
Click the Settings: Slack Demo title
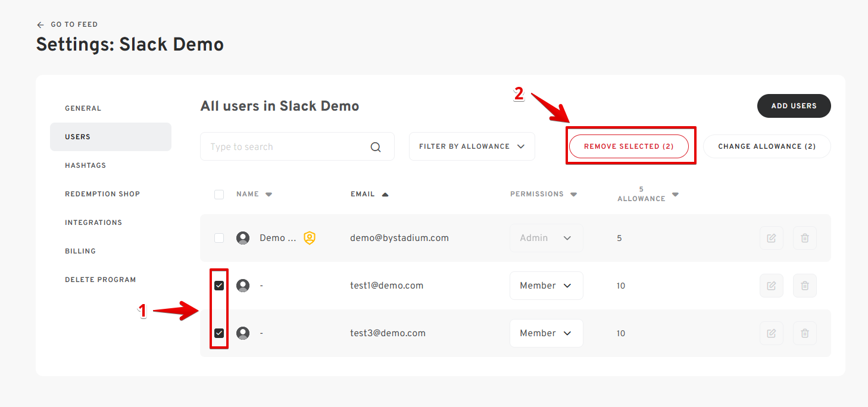point(130,45)
